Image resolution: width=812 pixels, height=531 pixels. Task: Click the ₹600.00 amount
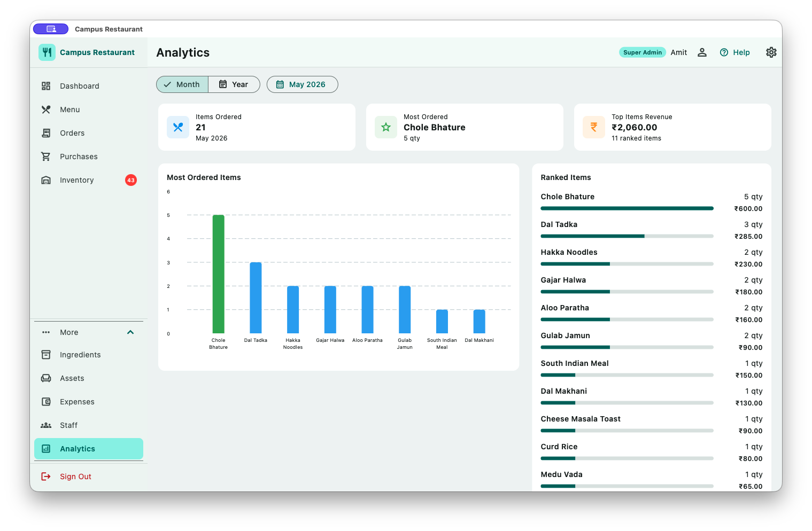(x=748, y=209)
